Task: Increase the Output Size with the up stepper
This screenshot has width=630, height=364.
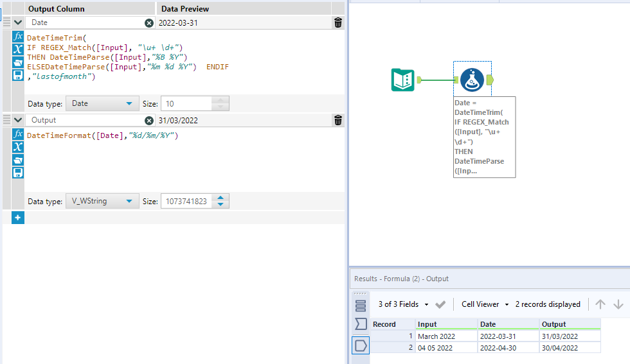Action: [221, 198]
